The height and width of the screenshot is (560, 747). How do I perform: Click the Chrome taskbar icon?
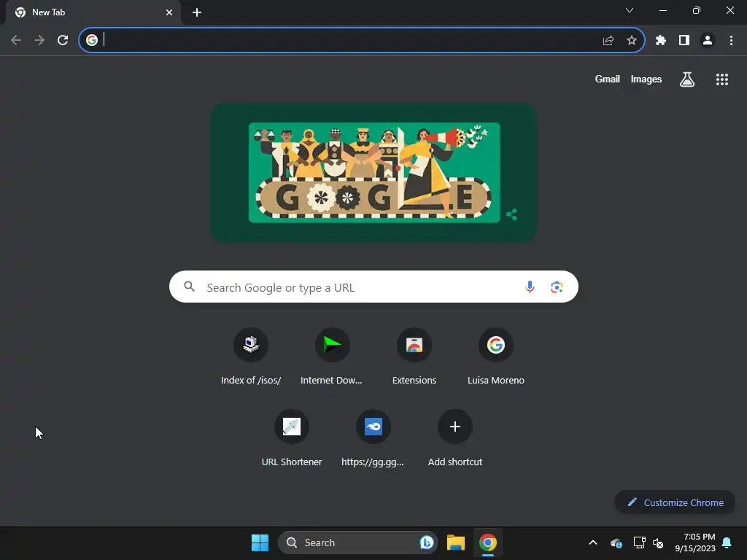(x=488, y=542)
